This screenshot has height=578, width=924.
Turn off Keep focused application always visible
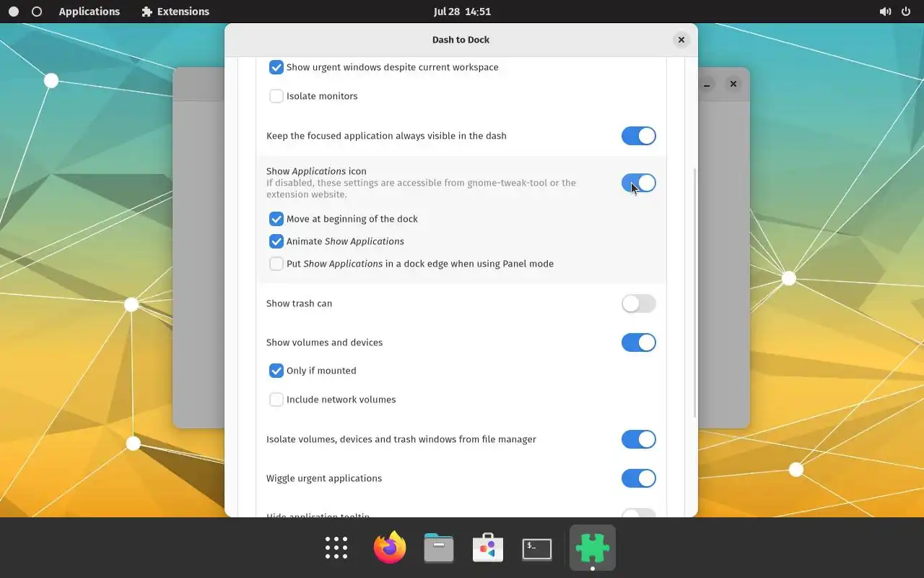(x=639, y=136)
